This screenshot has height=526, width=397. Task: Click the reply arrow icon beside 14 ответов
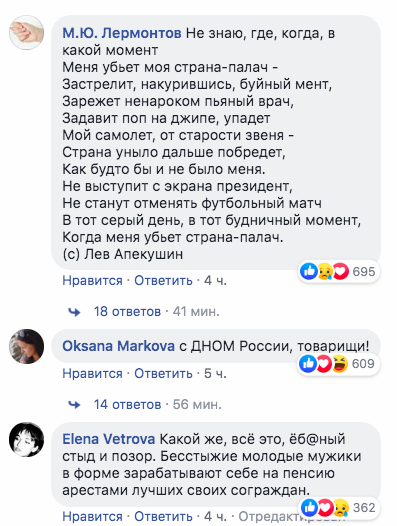(74, 405)
